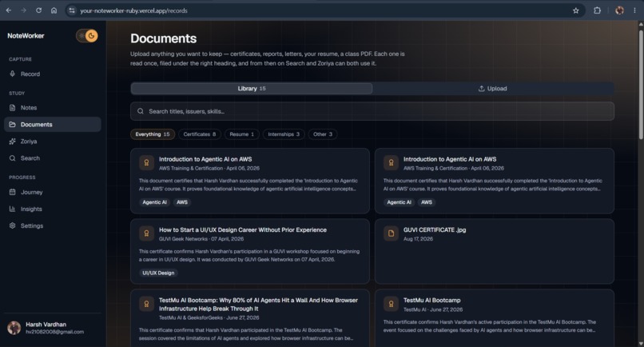Filter by Certificates 8

pyautogui.click(x=200, y=134)
